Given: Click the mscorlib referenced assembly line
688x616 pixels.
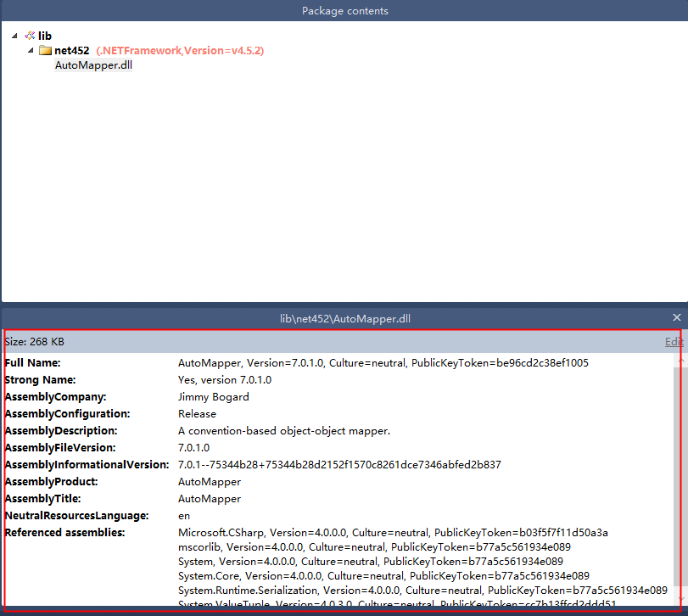Looking at the screenshot, I should (x=374, y=547).
